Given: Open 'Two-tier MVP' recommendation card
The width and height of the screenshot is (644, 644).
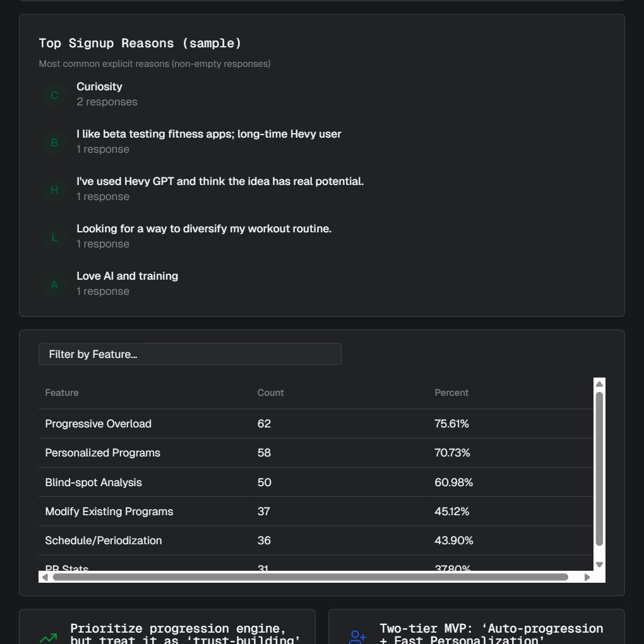Looking at the screenshot, I should (477, 627).
